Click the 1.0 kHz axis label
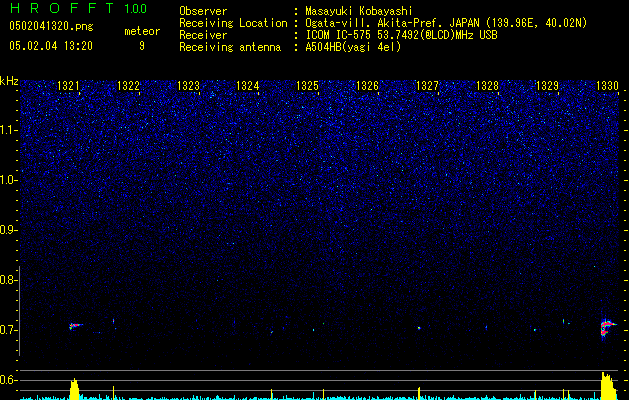This screenshot has width=629, height=400. (8, 180)
